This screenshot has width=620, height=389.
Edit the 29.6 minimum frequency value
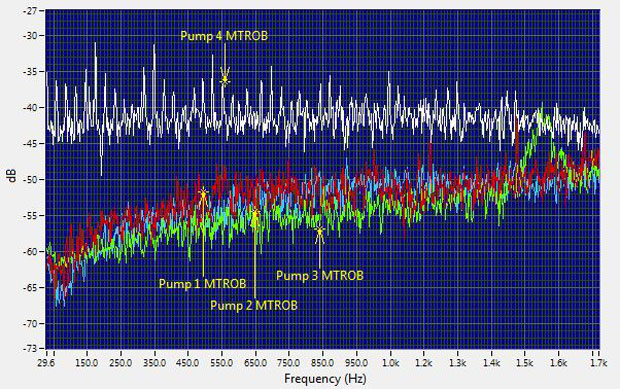pos(46,363)
